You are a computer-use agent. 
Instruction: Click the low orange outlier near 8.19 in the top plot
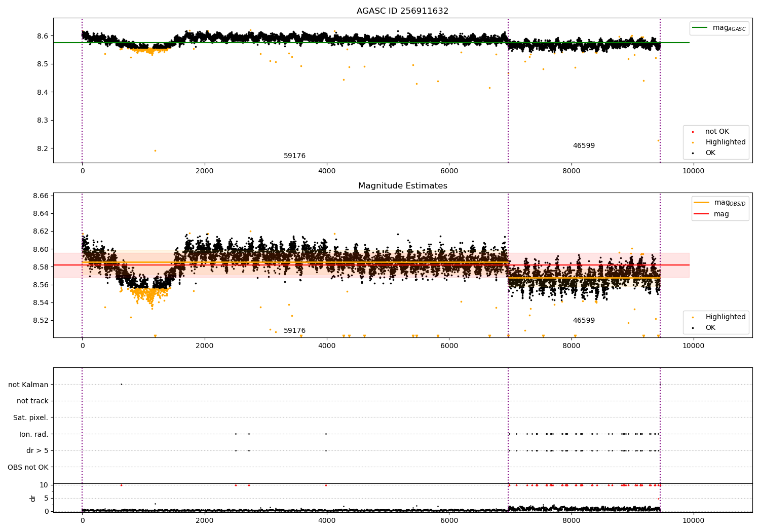point(155,150)
